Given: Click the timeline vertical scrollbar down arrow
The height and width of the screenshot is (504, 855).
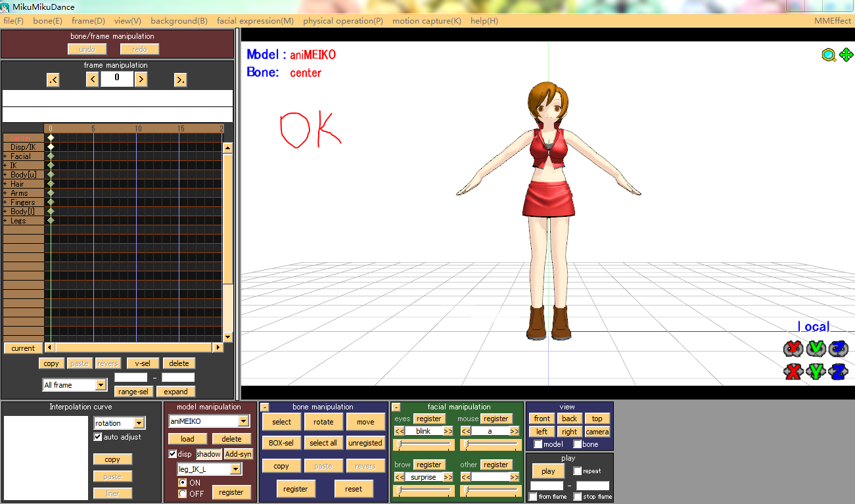Looking at the screenshot, I should coord(228,338).
